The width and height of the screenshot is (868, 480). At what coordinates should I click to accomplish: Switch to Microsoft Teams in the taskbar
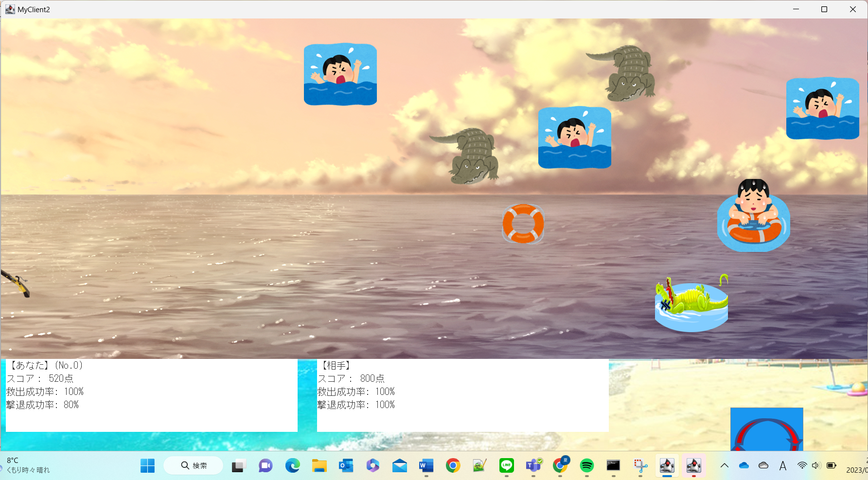point(533,466)
